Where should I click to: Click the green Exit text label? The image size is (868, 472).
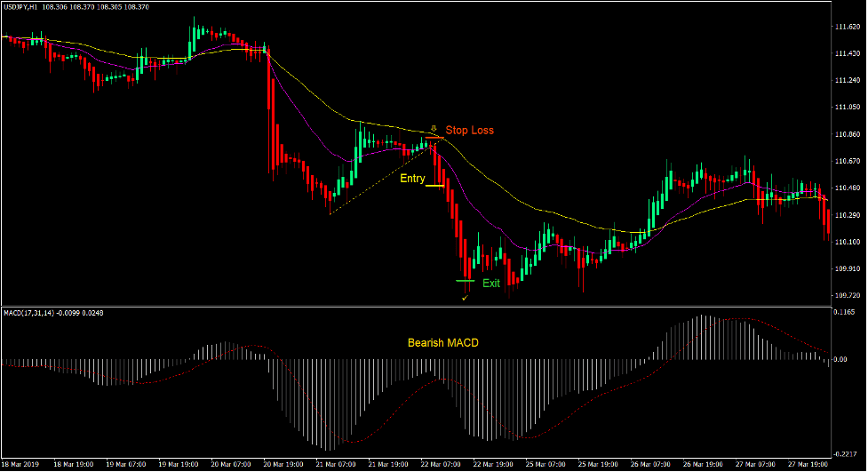coord(491,284)
